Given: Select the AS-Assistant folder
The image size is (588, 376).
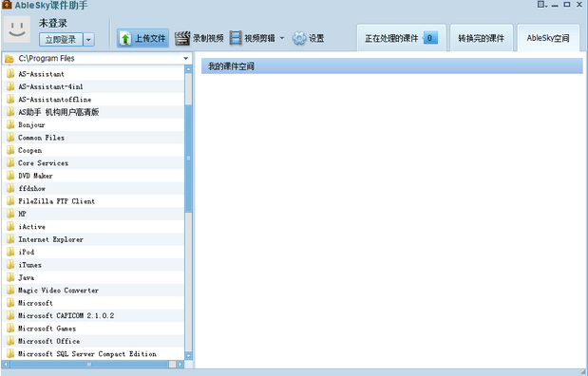Looking at the screenshot, I should click(x=93, y=74).
